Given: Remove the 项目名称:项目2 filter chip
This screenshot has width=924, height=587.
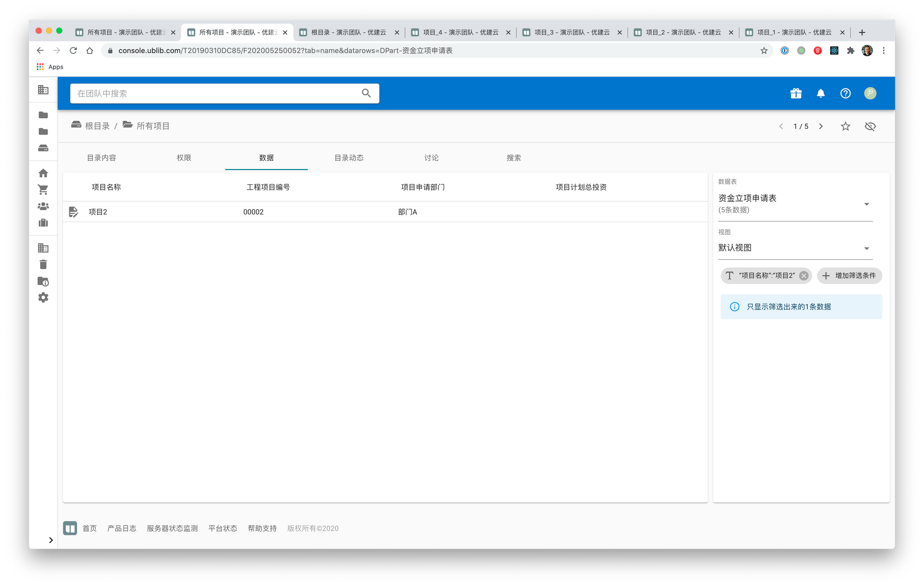Looking at the screenshot, I should [x=804, y=276].
